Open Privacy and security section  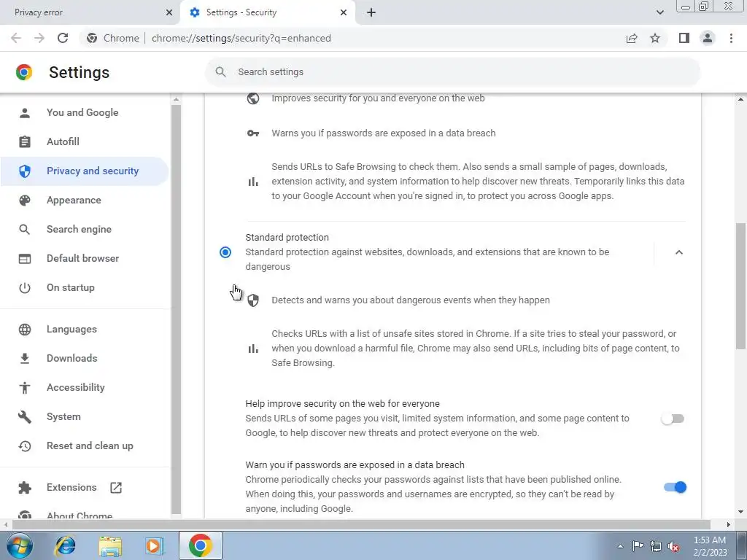tap(84, 171)
